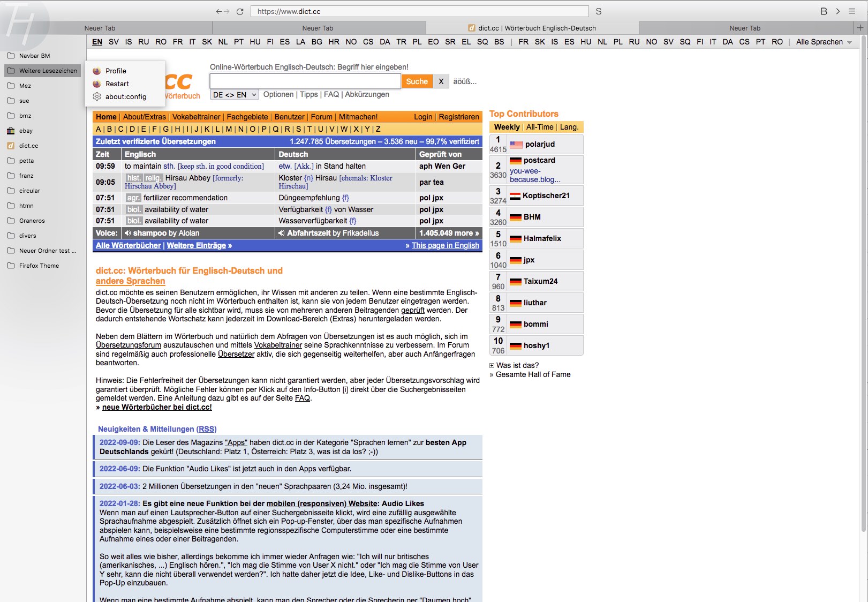The width and height of the screenshot is (868, 602).
Task: Show special characters via äöüß...
Action: tap(465, 81)
